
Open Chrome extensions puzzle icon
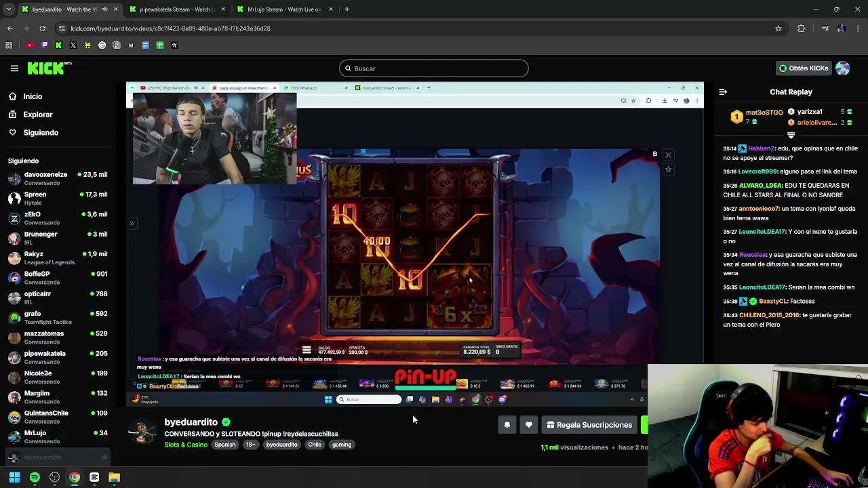[802, 28]
